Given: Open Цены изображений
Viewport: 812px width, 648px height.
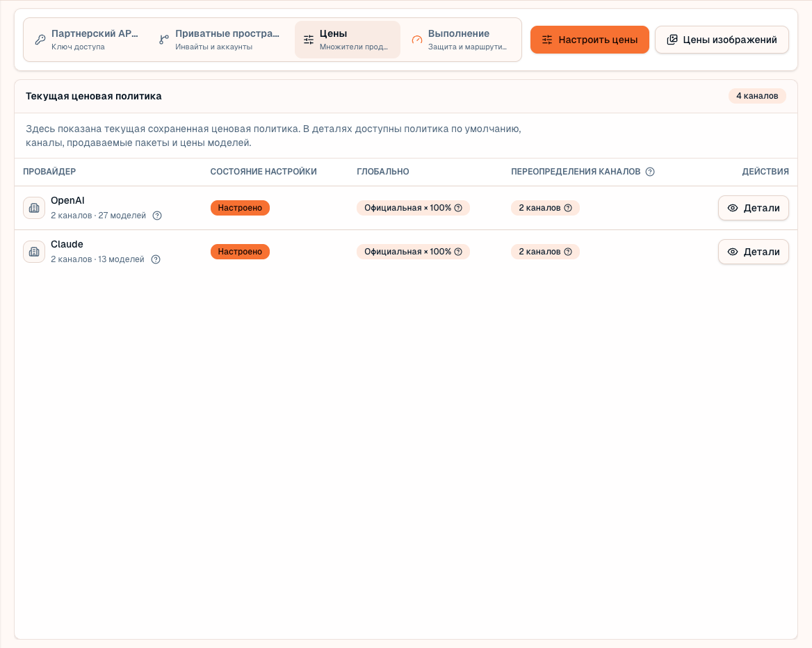Looking at the screenshot, I should (722, 40).
